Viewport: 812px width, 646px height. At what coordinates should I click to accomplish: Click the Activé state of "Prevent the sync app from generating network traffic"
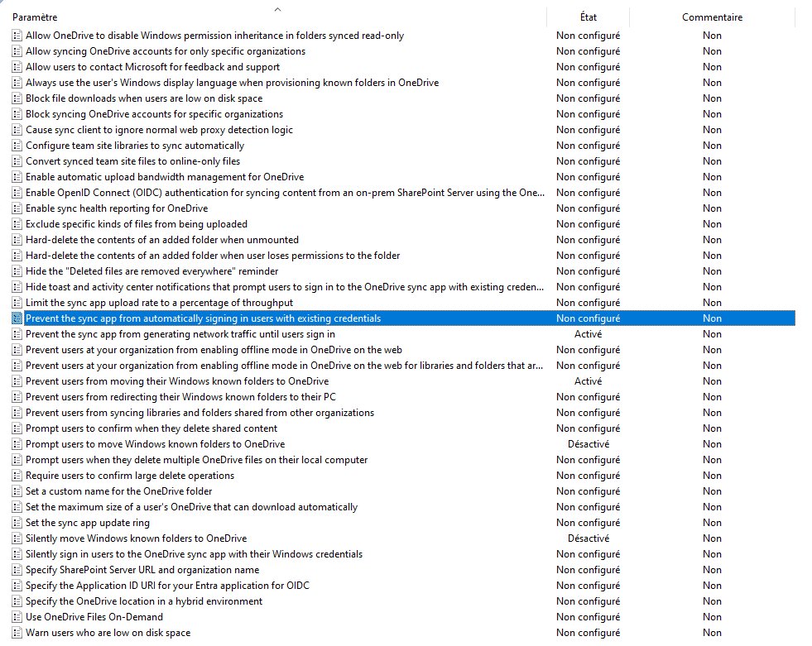[589, 334]
